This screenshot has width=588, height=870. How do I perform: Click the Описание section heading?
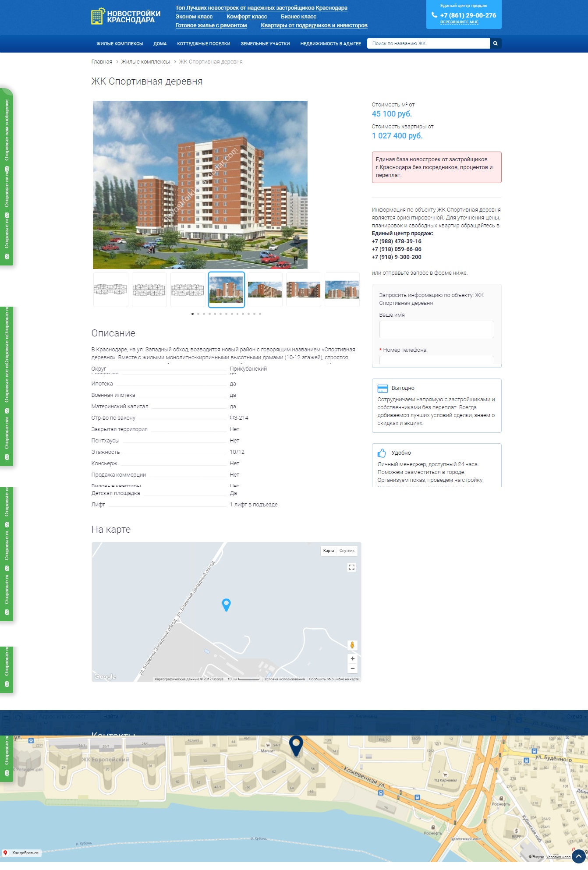pos(113,333)
